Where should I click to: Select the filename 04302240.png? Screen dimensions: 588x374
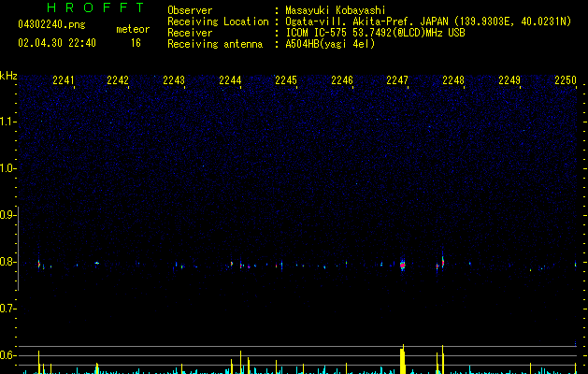51,24
